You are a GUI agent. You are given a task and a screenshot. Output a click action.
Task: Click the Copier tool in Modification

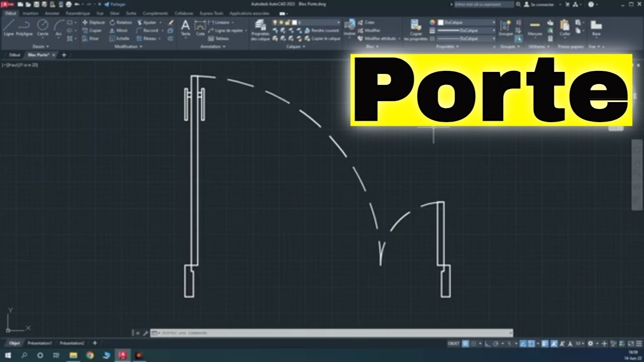92,30
